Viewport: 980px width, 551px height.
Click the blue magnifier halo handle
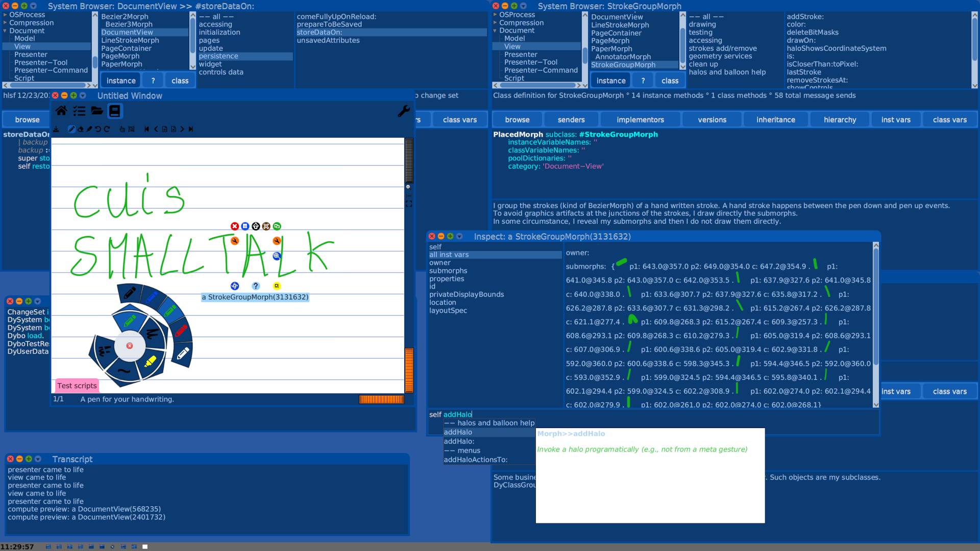[x=277, y=256]
